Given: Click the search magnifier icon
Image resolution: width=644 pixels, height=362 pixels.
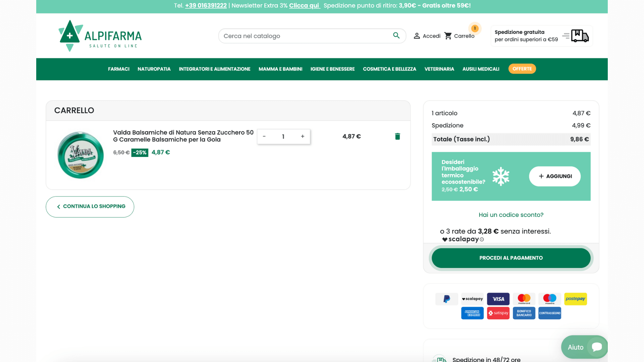Looking at the screenshot, I should coord(396,36).
